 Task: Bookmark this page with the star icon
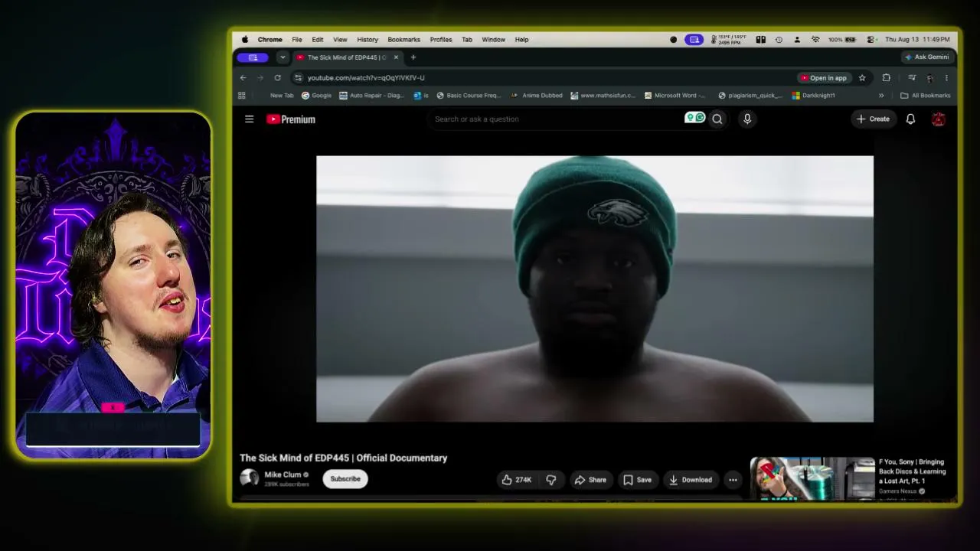pyautogui.click(x=862, y=77)
